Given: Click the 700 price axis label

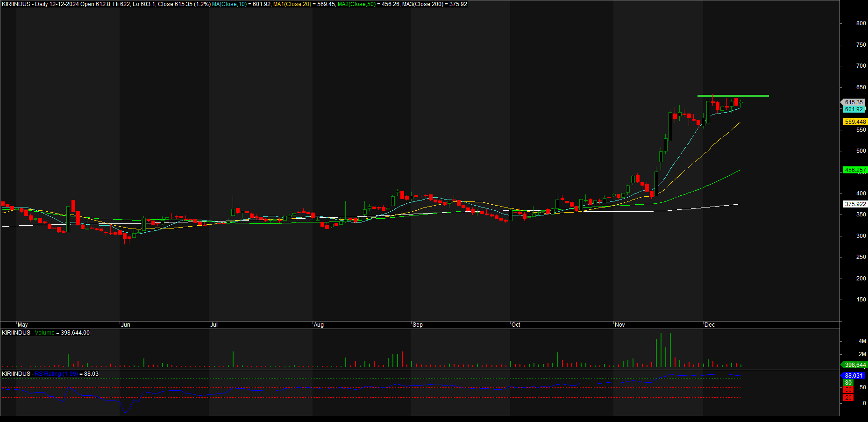Looking at the screenshot, I should click(x=861, y=66).
